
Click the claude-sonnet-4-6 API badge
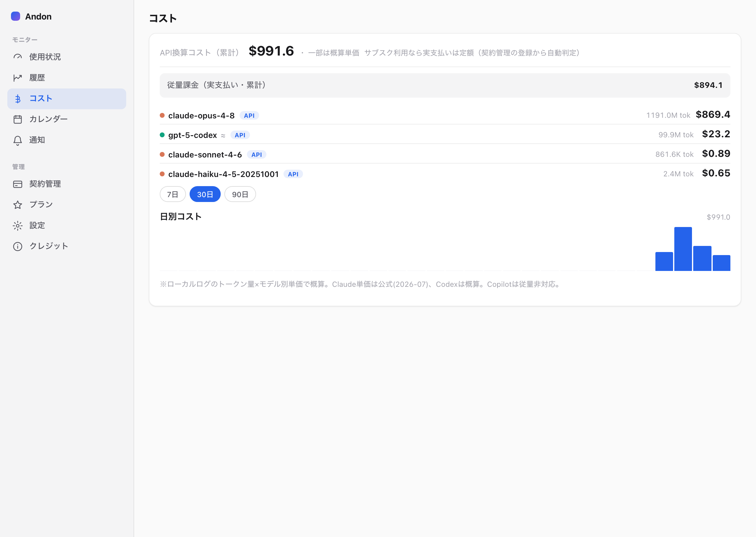pyautogui.click(x=257, y=154)
